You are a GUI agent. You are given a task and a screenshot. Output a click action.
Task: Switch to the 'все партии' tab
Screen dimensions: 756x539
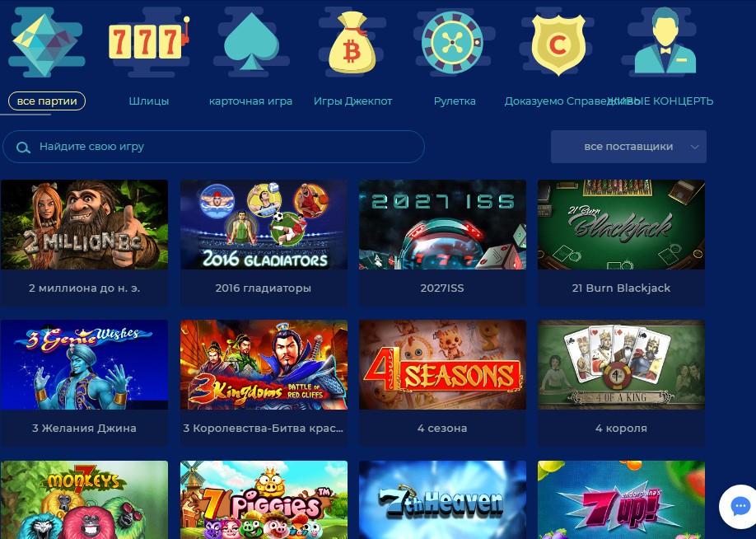tap(47, 101)
